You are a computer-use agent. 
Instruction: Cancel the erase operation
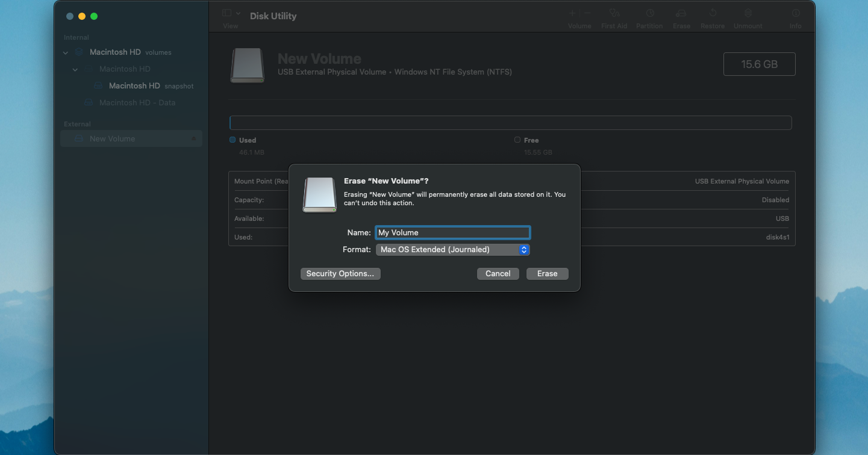click(498, 273)
